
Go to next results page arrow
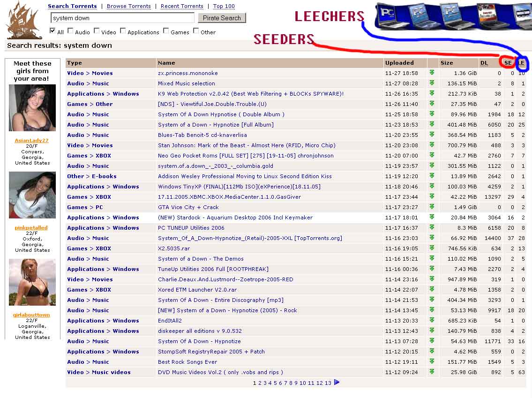click(x=337, y=382)
